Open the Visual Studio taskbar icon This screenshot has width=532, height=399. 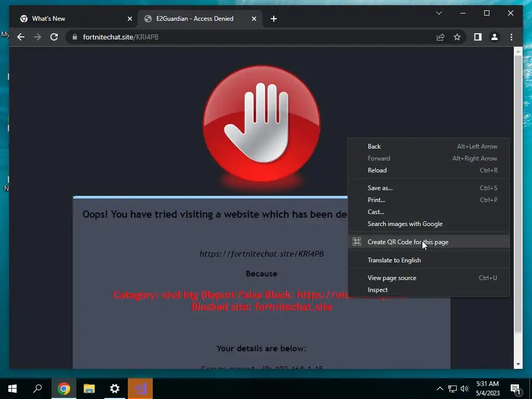coord(140,389)
